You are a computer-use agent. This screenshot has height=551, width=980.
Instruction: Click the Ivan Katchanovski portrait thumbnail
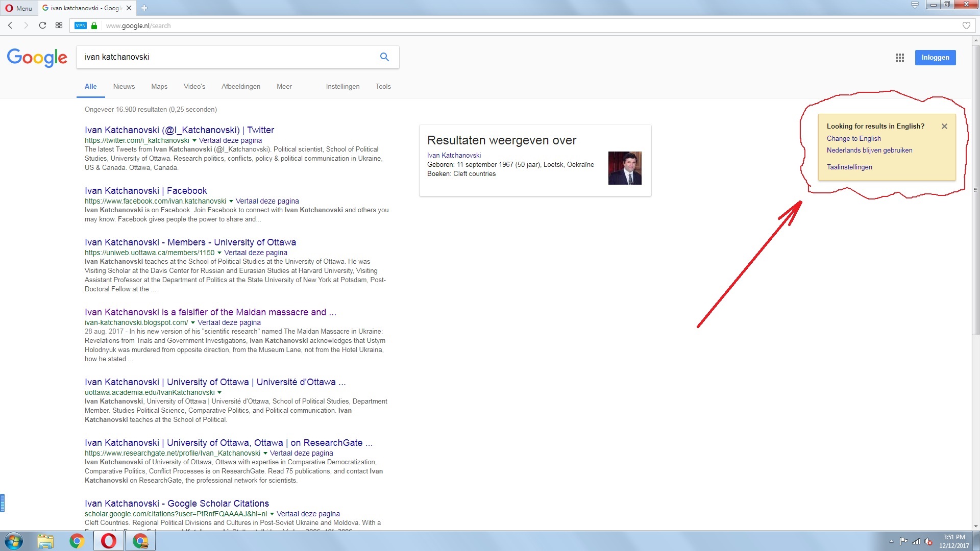[x=625, y=168]
